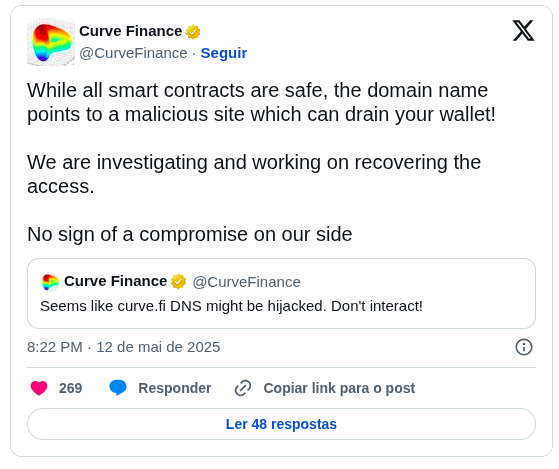The image size is (559, 469).
Task: Click the 269 likes count
Action: (x=71, y=388)
